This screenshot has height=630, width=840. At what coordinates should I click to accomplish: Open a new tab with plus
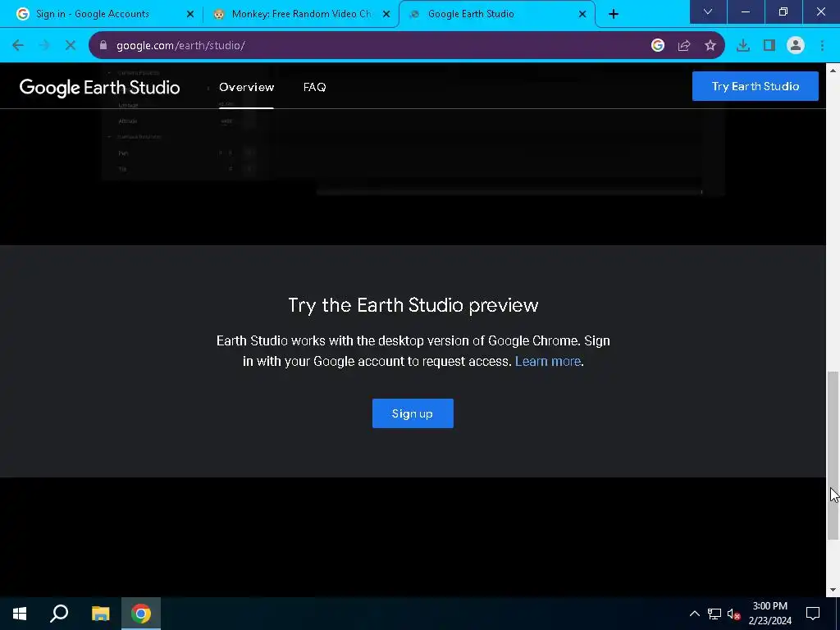(x=614, y=14)
